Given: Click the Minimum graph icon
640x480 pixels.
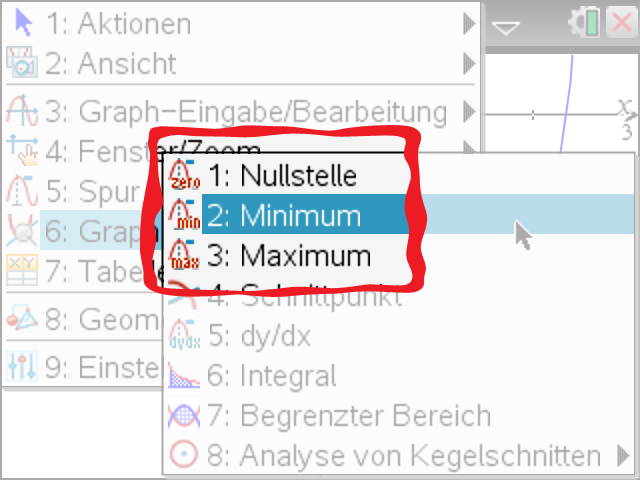Looking at the screenshot, I should tap(185, 215).
